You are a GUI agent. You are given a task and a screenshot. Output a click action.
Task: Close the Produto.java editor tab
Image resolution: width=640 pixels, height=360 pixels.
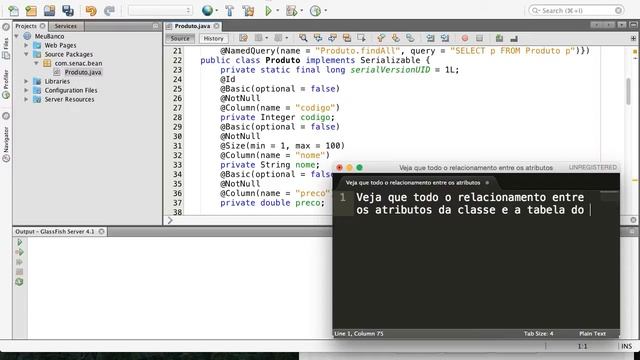coord(217,26)
